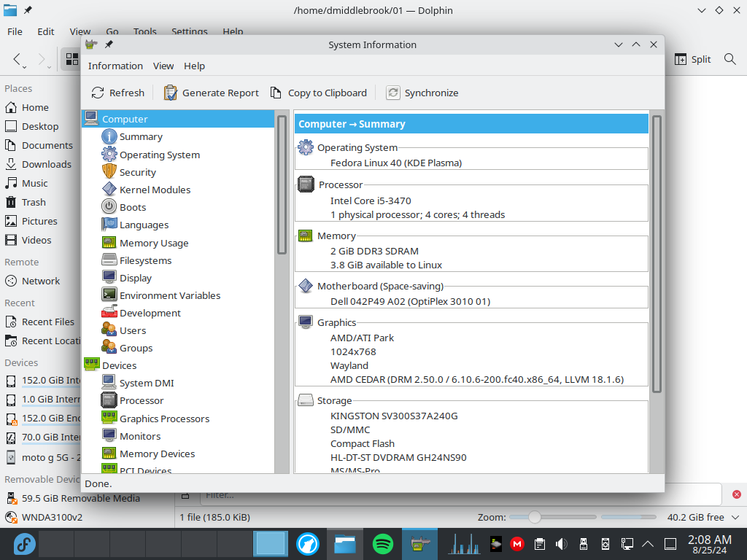This screenshot has height=560, width=747.
Task: Open the Summary entry in the tree
Action: (x=141, y=136)
